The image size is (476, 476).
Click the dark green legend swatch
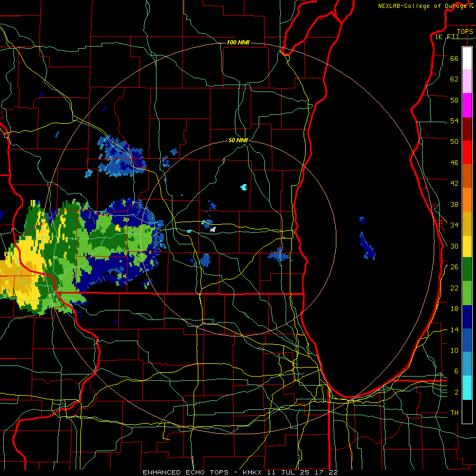pyautogui.click(x=467, y=269)
